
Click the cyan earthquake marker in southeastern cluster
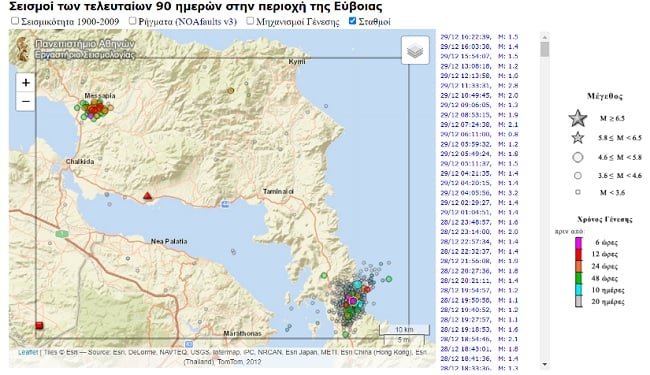357,285
